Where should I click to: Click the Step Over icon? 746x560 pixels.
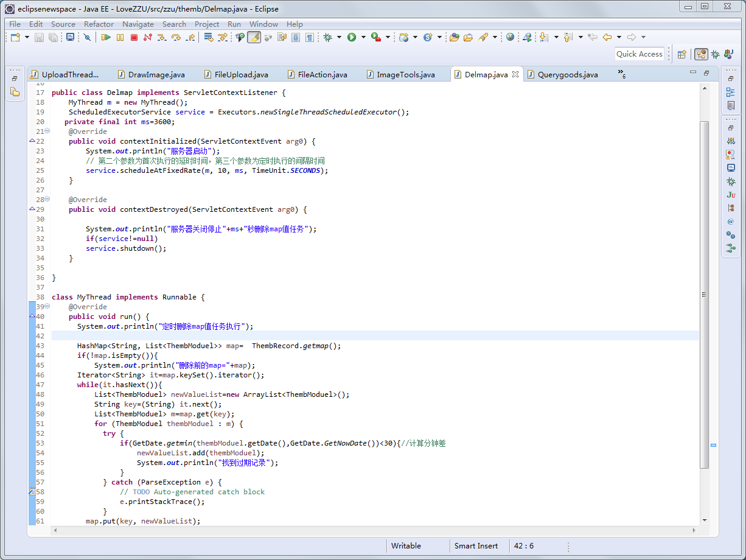click(x=176, y=38)
